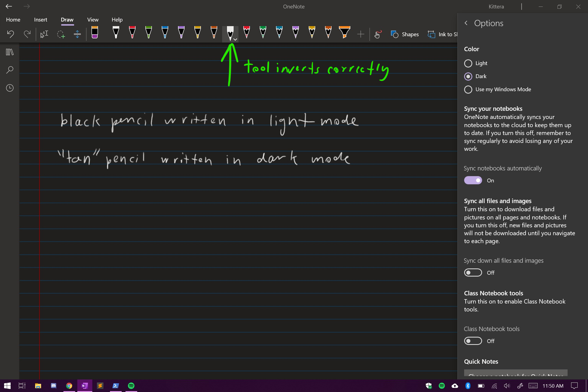
Task: Go back from Options panel
Action: 466,23
